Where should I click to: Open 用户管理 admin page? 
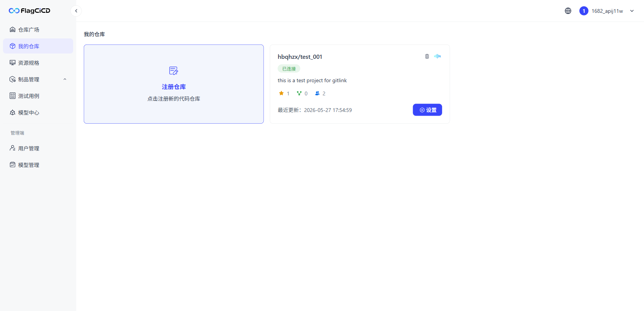pos(38,148)
